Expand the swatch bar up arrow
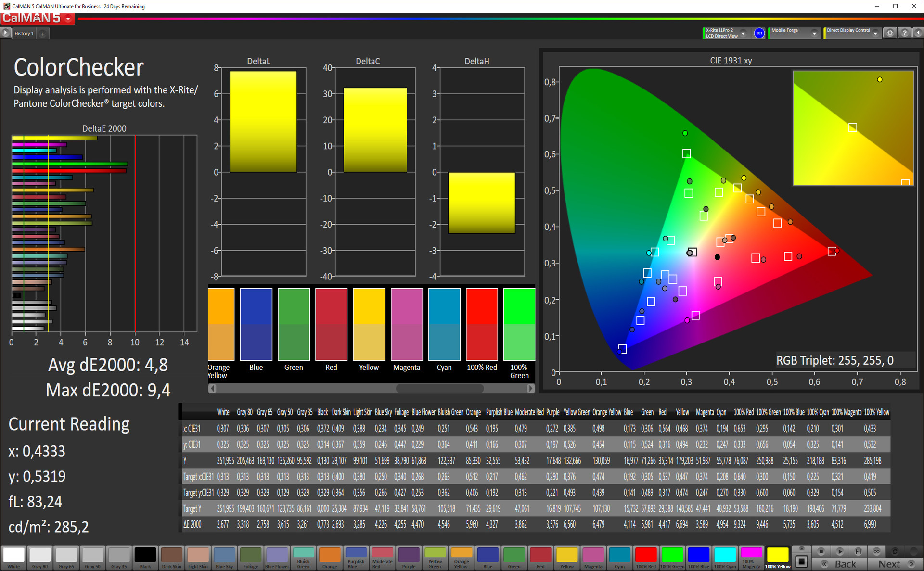This screenshot has height=571, width=924. (801, 549)
